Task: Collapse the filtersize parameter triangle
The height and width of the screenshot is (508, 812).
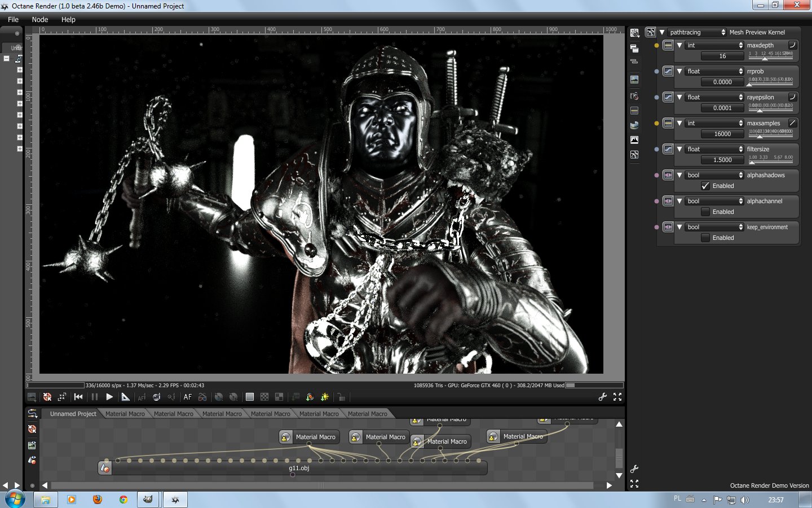Action: pyautogui.click(x=679, y=149)
